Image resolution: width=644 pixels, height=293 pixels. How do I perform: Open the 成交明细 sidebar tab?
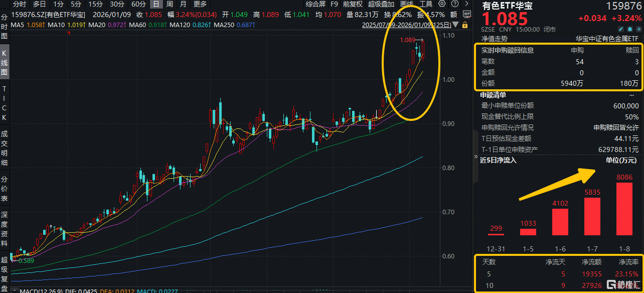coord(4,148)
